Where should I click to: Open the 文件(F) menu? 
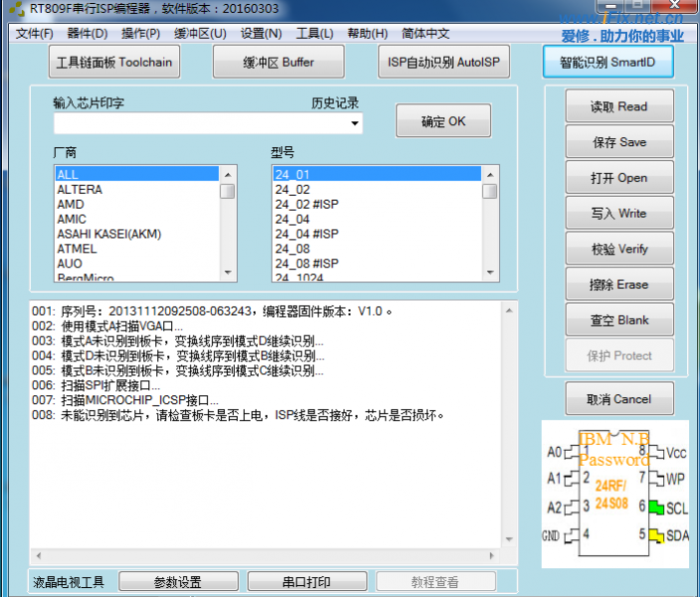34,33
